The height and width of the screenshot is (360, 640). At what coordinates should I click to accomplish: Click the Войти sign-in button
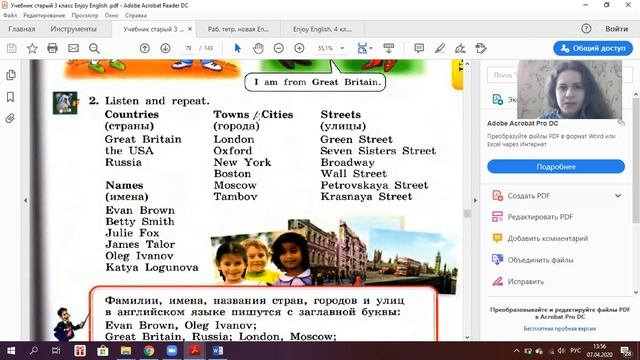616,29
